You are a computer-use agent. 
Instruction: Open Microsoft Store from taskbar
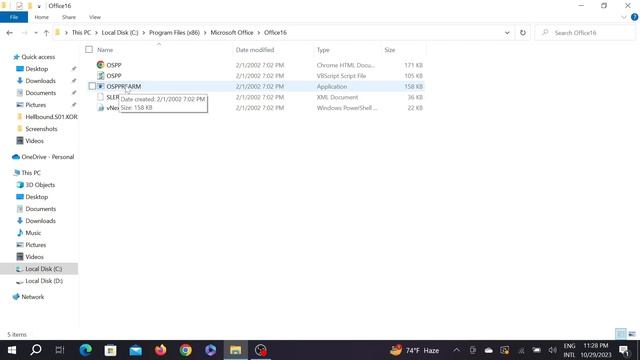111,350
